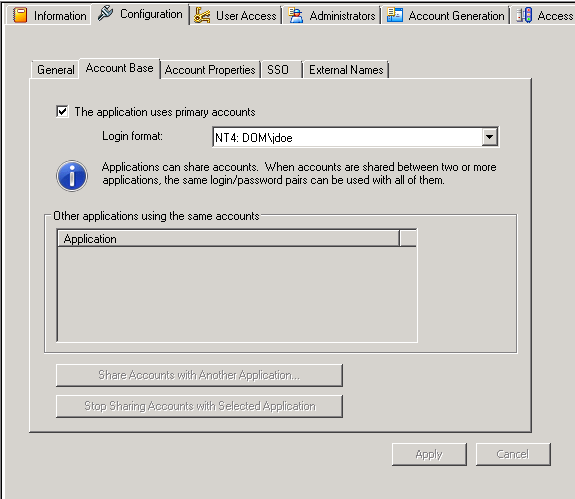Screen dimensions: 575x499
Task: Expand the Login format dropdown arrow
Action: pos(490,137)
